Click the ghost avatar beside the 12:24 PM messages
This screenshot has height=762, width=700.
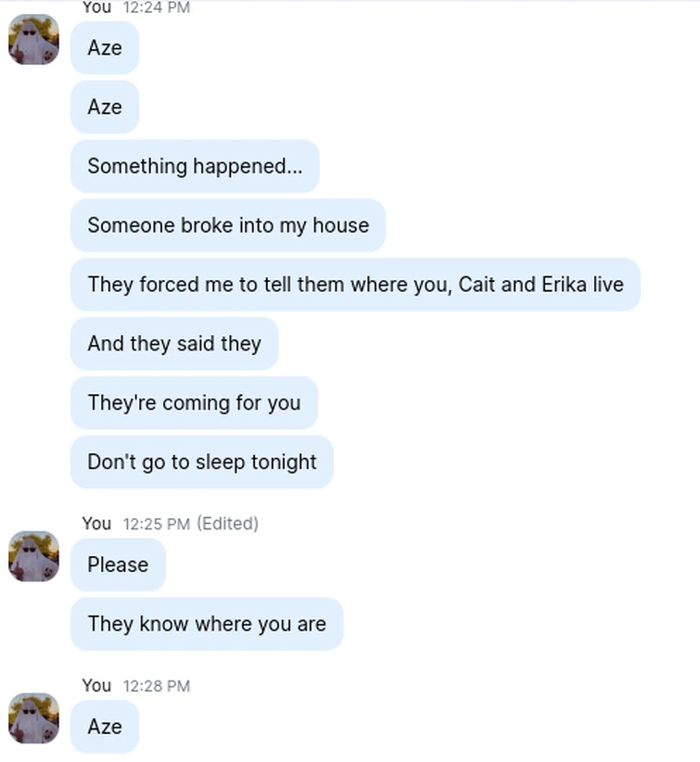tap(33, 39)
